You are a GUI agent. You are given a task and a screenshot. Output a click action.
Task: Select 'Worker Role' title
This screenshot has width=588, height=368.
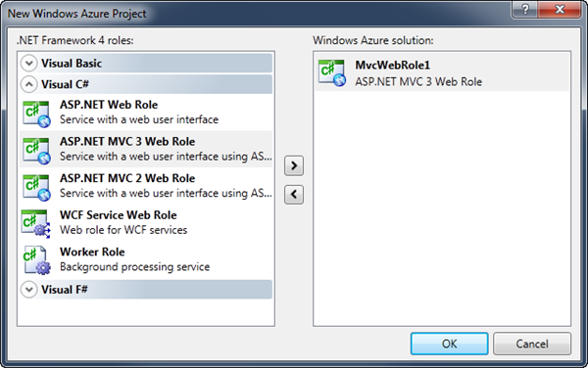[x=92, y=252]
